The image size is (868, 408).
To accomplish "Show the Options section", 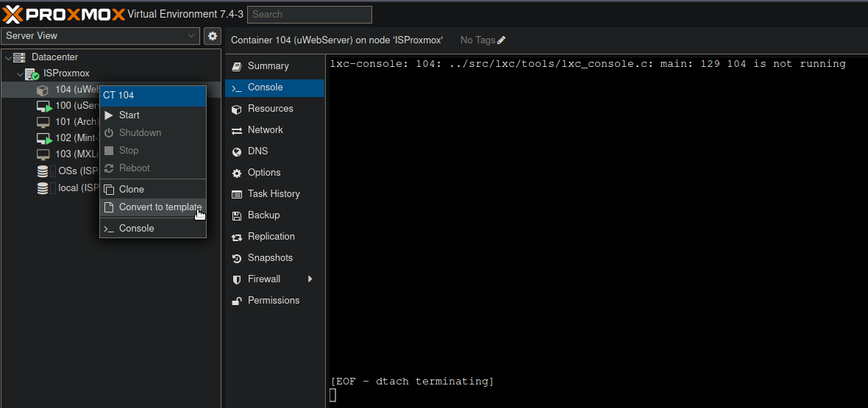I will 274,173.
